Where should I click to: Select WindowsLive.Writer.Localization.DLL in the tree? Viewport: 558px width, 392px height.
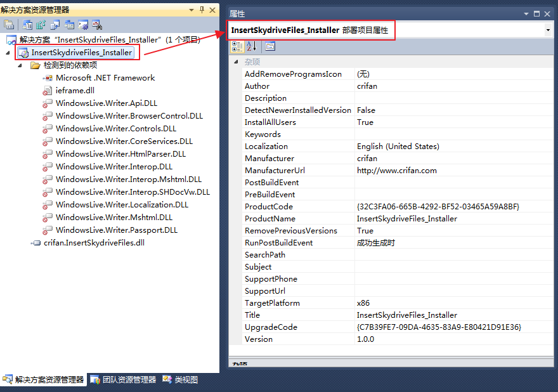click(x=122, y=205)
